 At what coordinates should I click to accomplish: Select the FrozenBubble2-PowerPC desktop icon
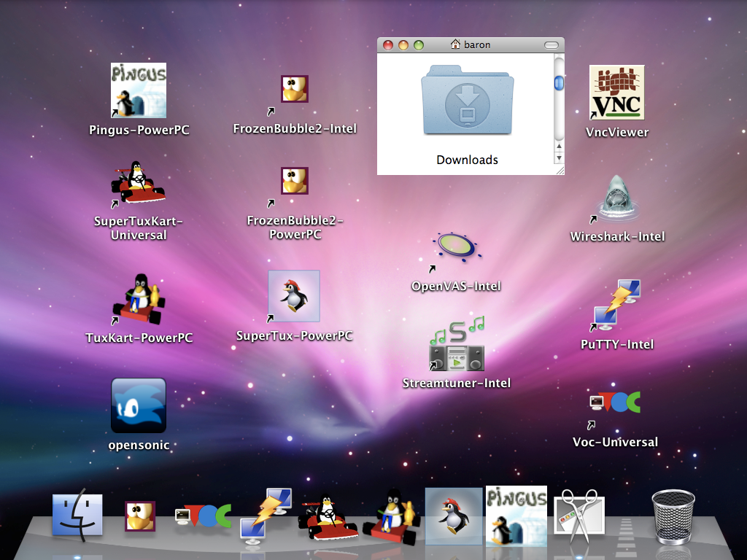pyautogui.click(x=295, y=181)
